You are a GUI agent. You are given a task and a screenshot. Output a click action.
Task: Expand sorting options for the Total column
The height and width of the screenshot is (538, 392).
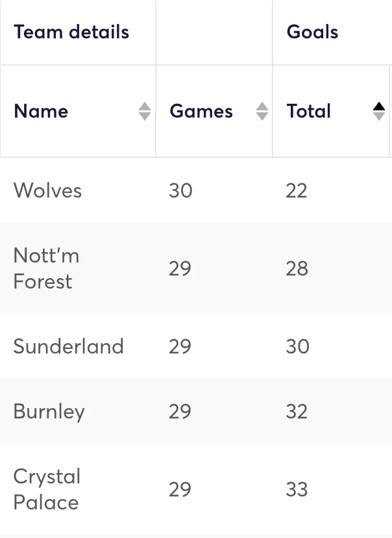click(x=379, y=111)
